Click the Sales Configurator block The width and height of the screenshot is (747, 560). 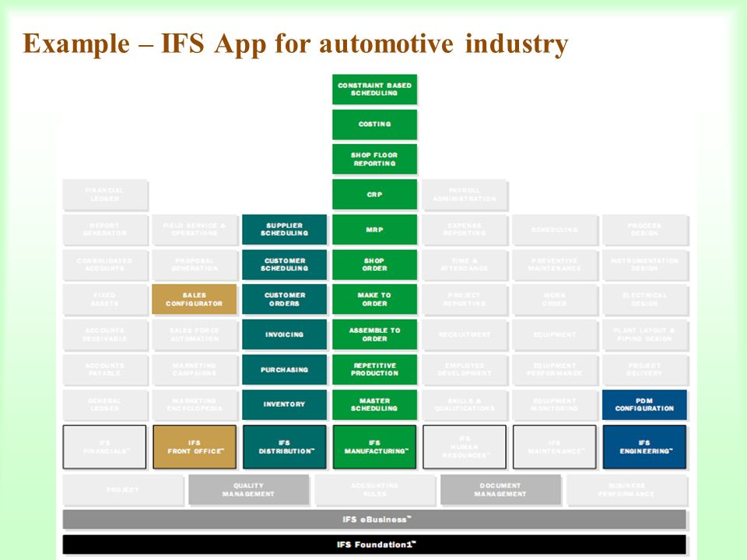[195, 299]
